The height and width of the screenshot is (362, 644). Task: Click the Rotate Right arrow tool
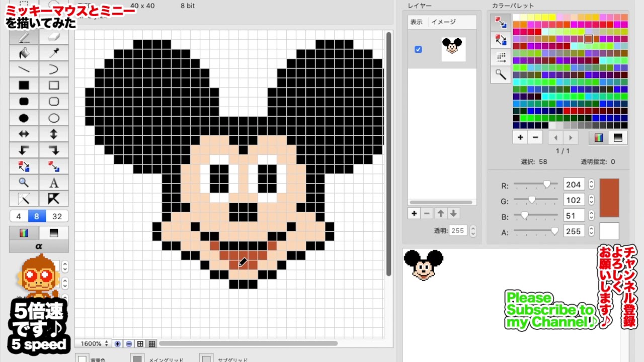click(x=54, y=150)
